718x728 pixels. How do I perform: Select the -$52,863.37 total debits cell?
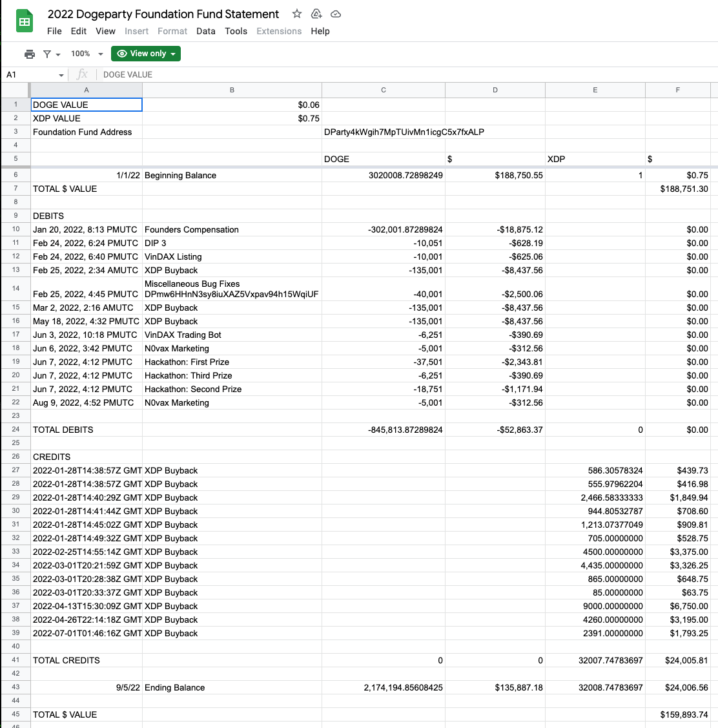click(x=495, y=430)
